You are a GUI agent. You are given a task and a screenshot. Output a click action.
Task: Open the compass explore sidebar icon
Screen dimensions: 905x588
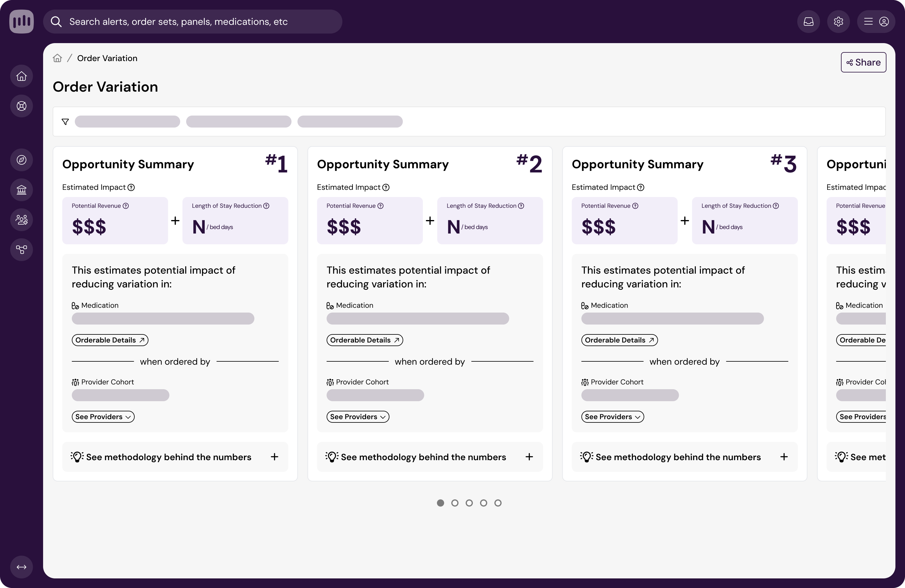click(22, 160)
